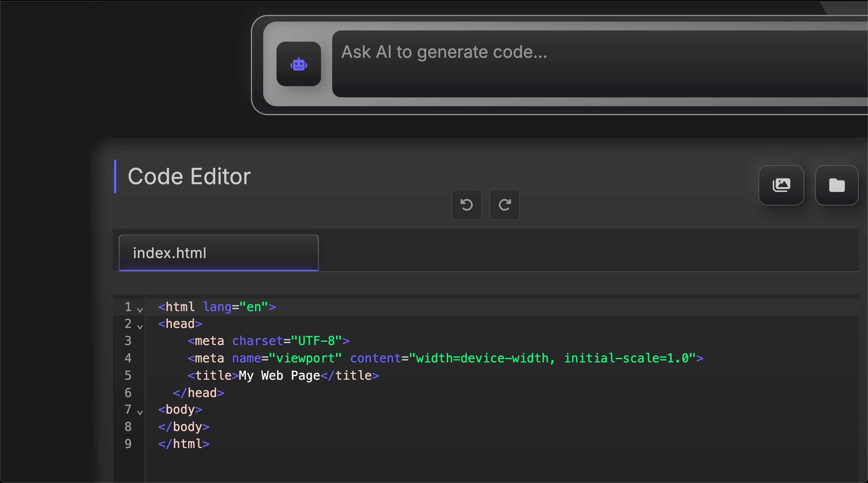
Task: Click the viewport meta tag line
Action: [445, 358]
